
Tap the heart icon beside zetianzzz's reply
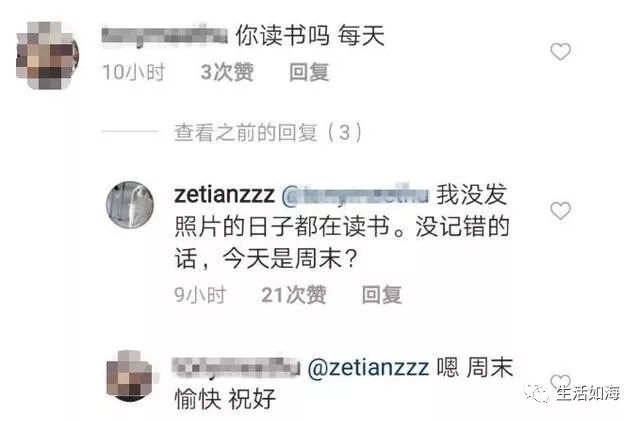click(x=560, y=211)
